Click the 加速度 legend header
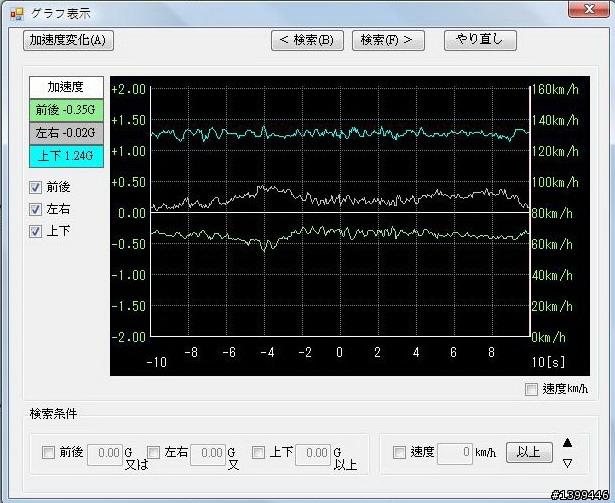 [x=66, y=87]
